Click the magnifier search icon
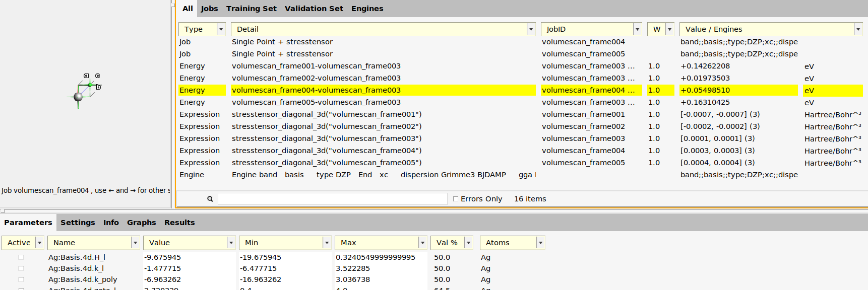The width and height of the screenshot is (868, 290). [x=210, y=199]
